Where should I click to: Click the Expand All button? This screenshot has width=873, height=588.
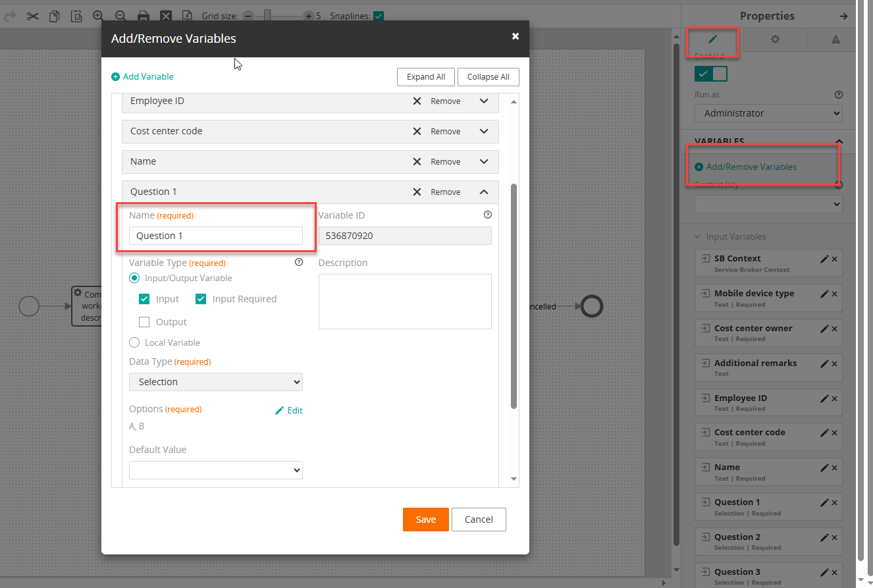coord(425,77)
